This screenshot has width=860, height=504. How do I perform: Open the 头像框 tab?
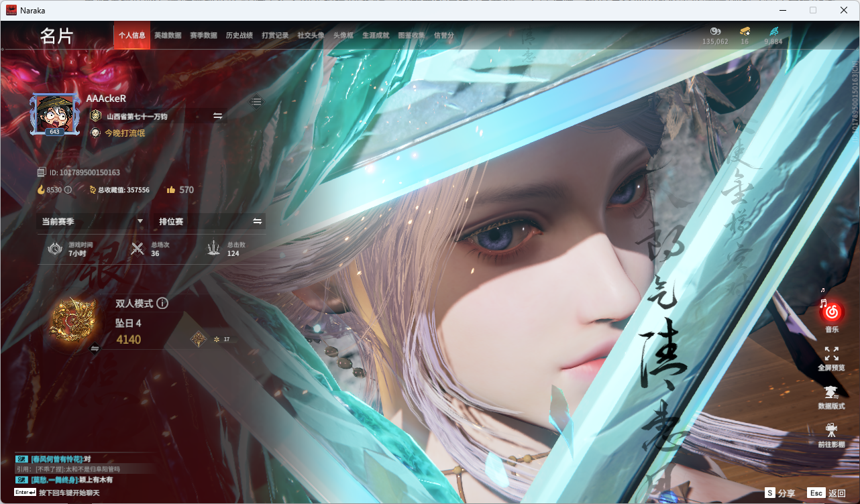click(x=343, y=36)
